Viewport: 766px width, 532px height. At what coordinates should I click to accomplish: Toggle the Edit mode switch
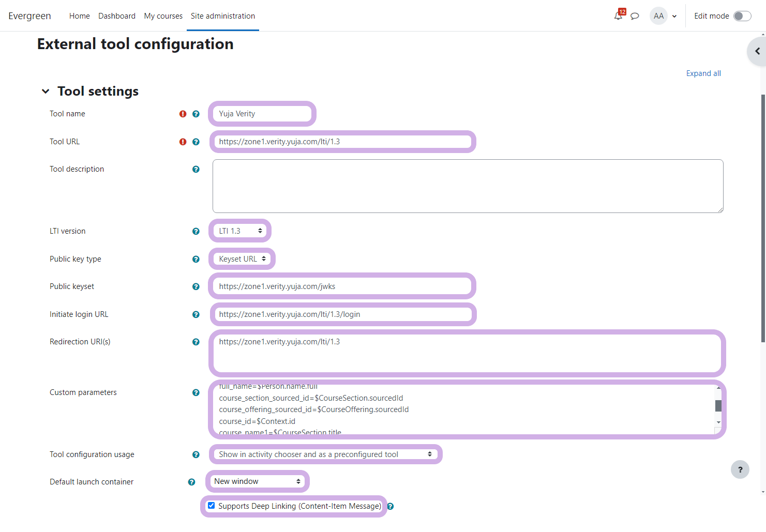(742, 16)
